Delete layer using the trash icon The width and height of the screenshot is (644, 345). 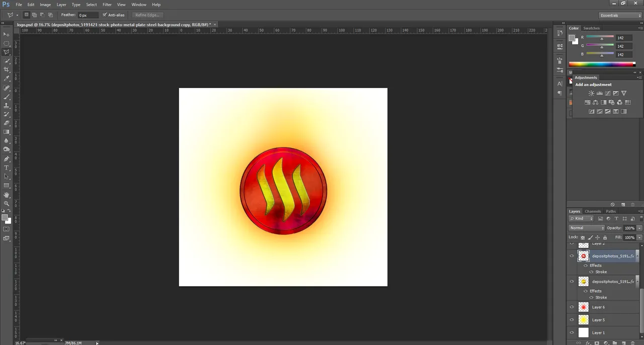point(632,343)
